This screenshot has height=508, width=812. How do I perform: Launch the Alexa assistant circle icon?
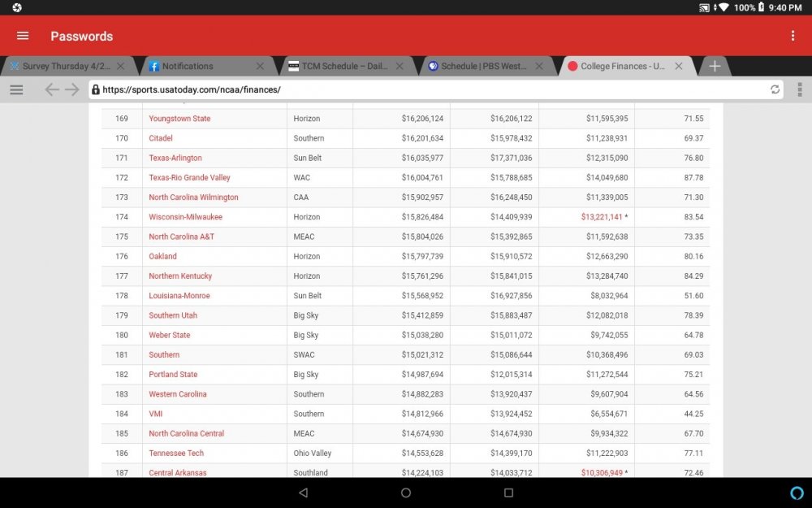[797, 493]
